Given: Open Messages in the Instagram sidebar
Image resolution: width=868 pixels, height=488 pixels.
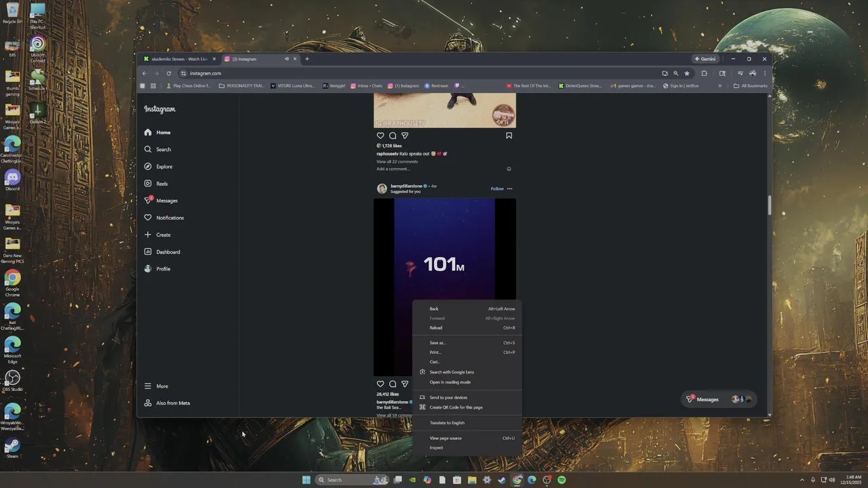Looking at the screenshot, I should click(161, 201).
